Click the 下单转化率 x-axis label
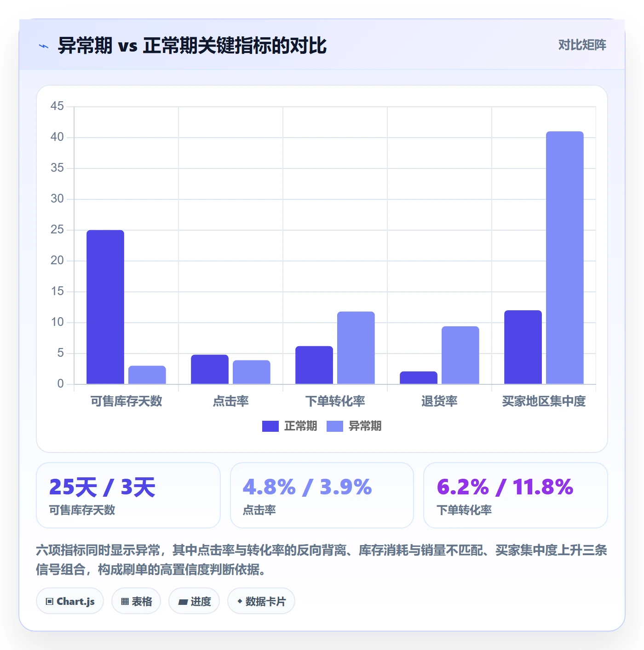Screen dimensions: 644x650 (335, 401)
